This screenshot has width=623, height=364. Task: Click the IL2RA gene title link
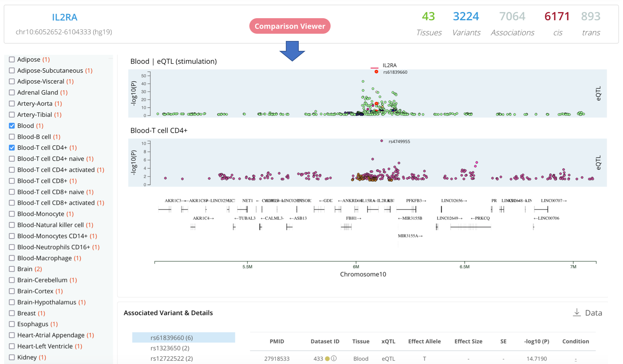[x=64, y=17]
